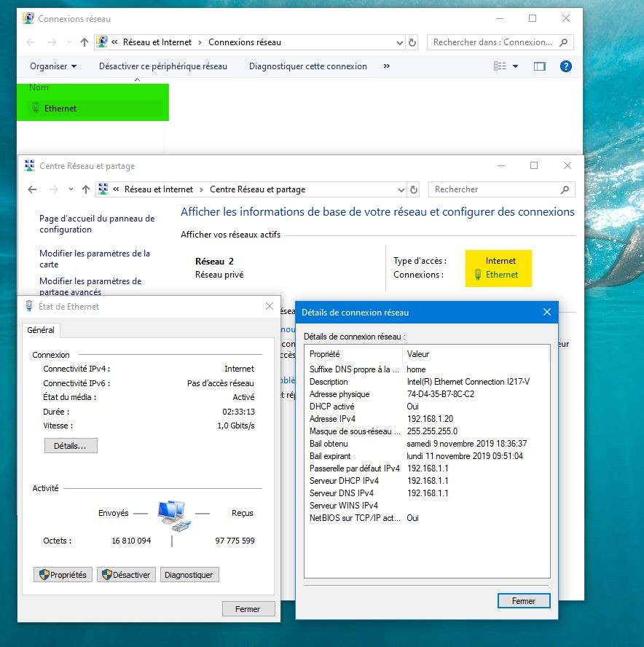Click Désactiver ce périphérique réseau
The width and height of the screenshot is (644, 647).
coord(163,66)
